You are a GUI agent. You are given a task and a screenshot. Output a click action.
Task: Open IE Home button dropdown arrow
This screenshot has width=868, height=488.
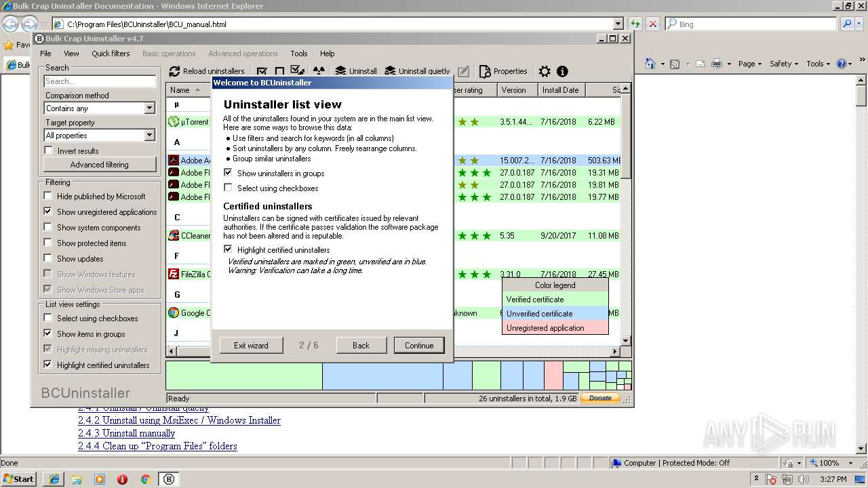(x=661, y=64)
